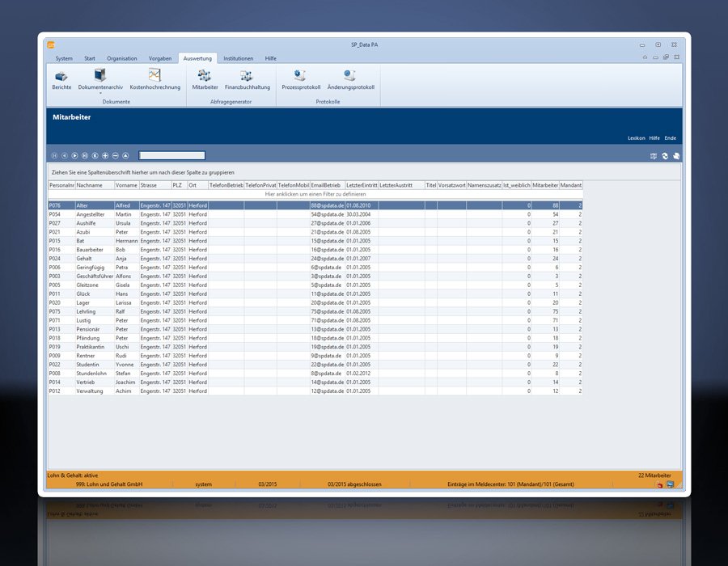Expand the Dokumentenarchiv dropdown arrow
Screen dimensions: 728x566
(100, 93)
